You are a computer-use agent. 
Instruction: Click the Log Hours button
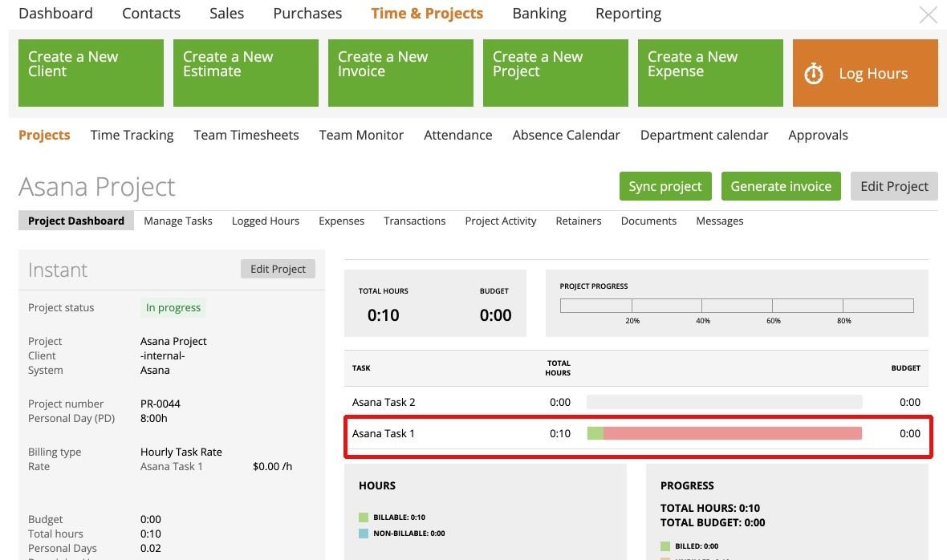tap(865, 73)
